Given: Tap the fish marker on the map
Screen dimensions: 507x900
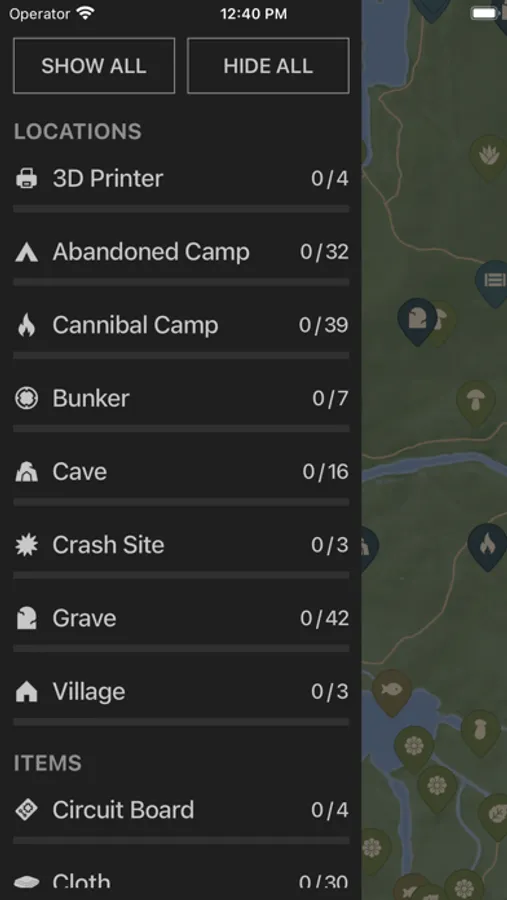Looking at the screenshot, I should click(x=392, y=690).
